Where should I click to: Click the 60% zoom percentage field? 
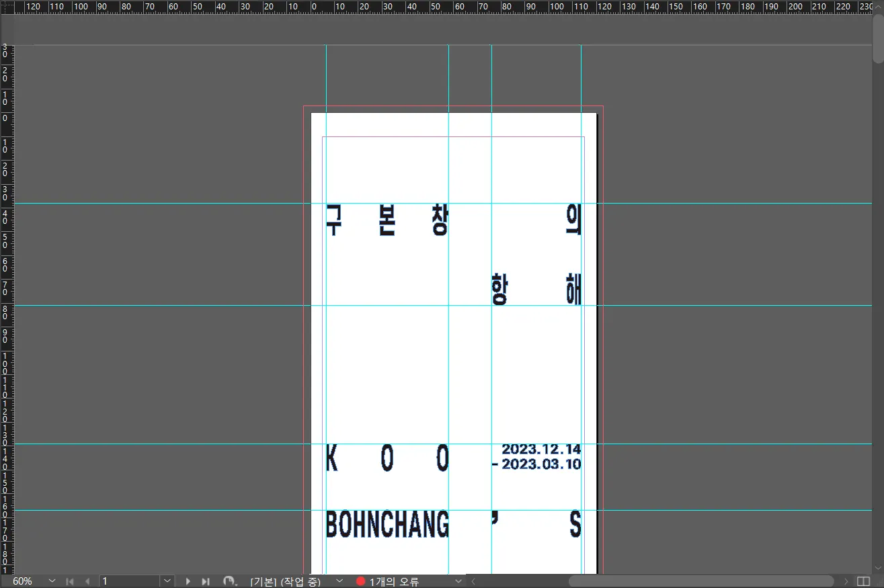23,581
